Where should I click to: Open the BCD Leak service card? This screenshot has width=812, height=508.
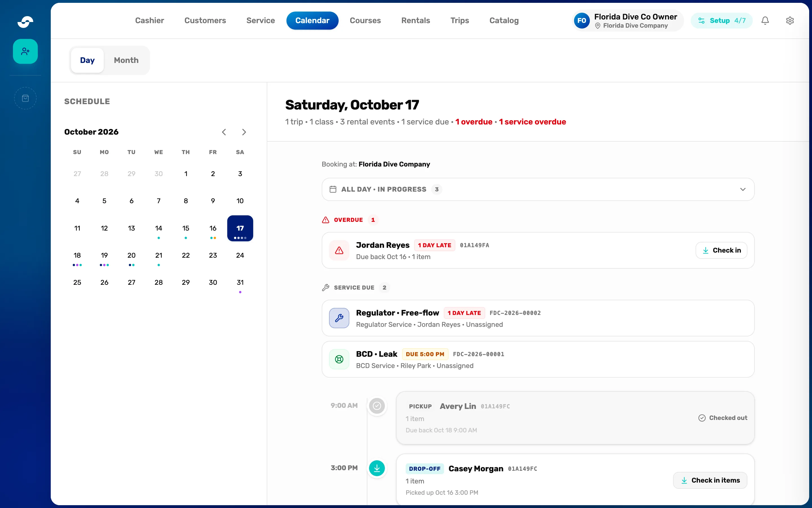point(538,359)
